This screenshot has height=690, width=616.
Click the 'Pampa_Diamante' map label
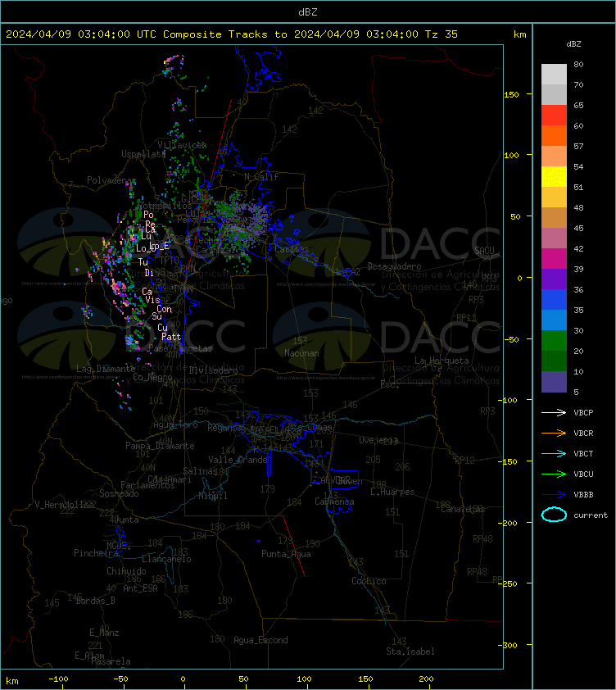coord(160,446)
